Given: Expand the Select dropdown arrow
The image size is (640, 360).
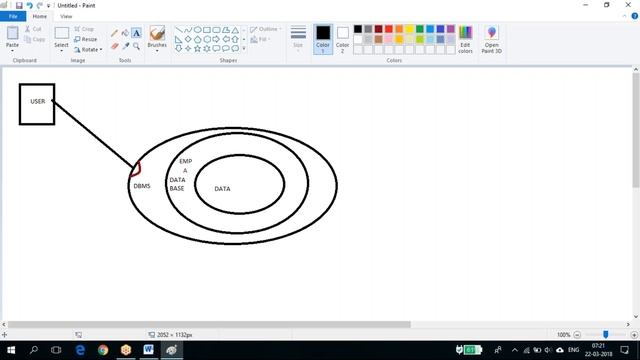Looking at the screenshot, I should 62,51.
